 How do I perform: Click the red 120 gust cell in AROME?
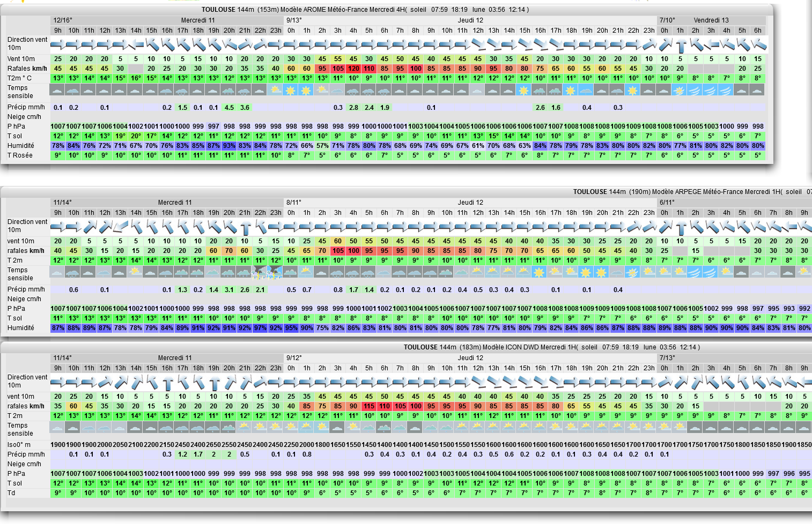353,69
